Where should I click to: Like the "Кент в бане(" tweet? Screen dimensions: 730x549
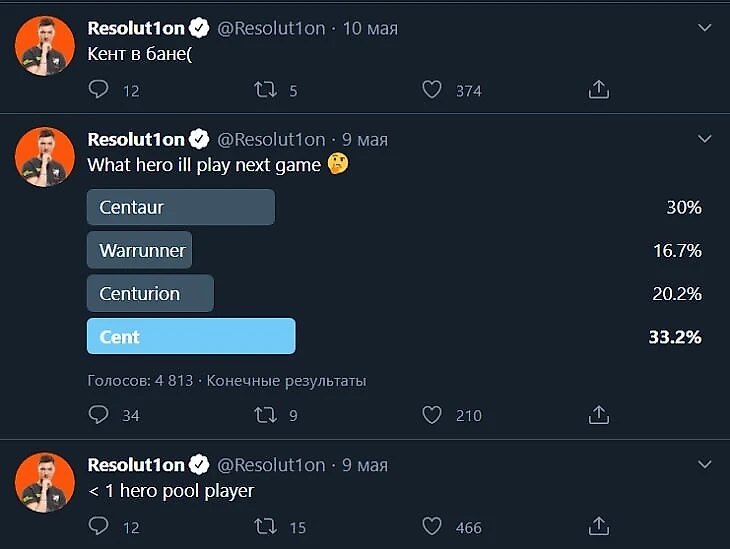click(432, 90)
